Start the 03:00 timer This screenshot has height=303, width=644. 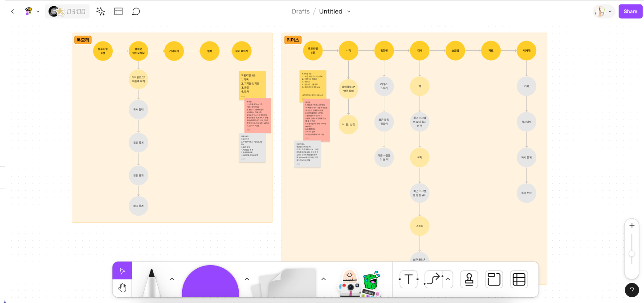click(x=67, y=12)
